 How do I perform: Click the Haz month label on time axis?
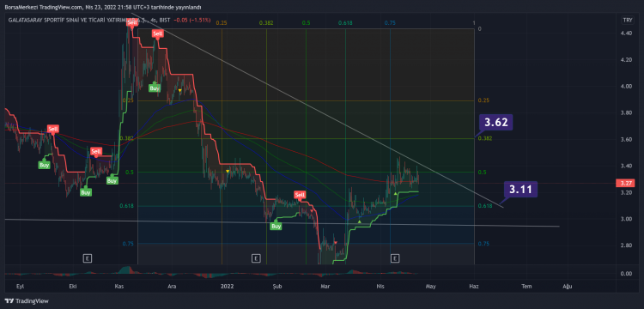(474, 286)
